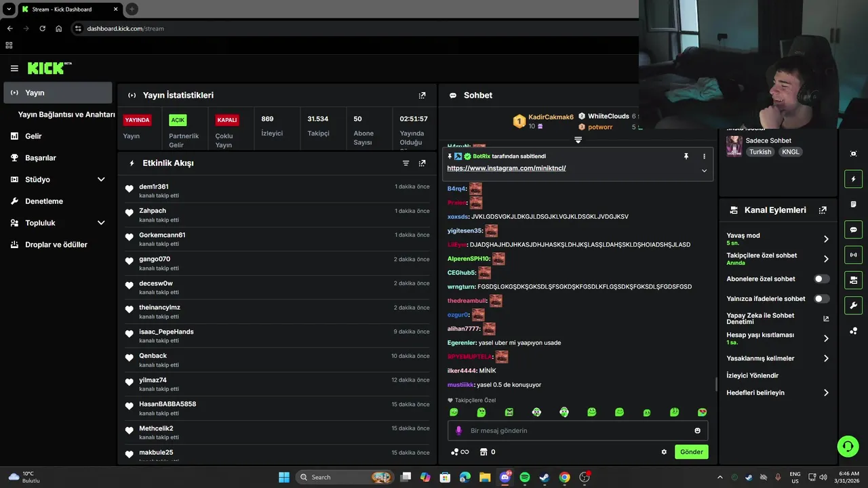Open Spotify from the Windows taskbar
This screenshot has width=868, height=488.
pos(525,477)
